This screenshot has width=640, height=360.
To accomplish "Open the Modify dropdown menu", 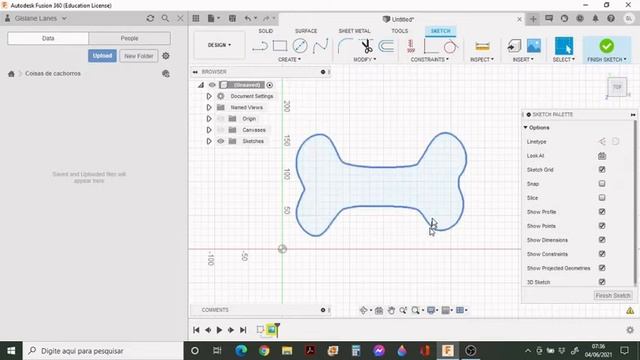I will (364, 60).
